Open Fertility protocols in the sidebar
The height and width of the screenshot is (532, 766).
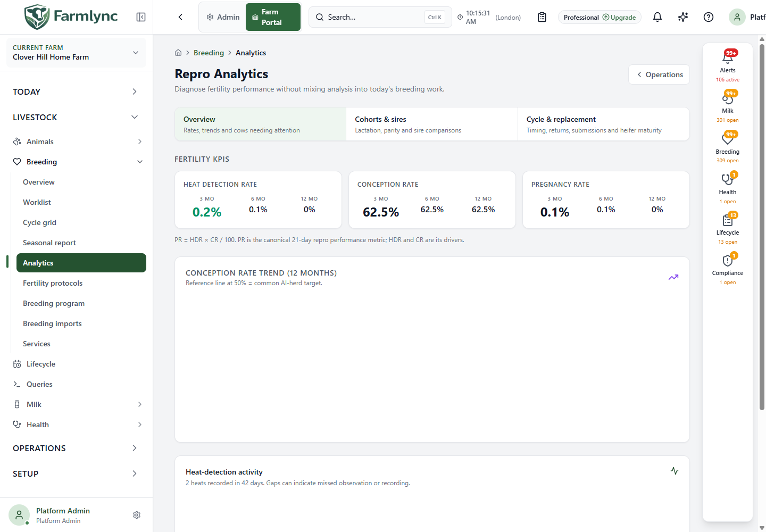click(81, 283)
